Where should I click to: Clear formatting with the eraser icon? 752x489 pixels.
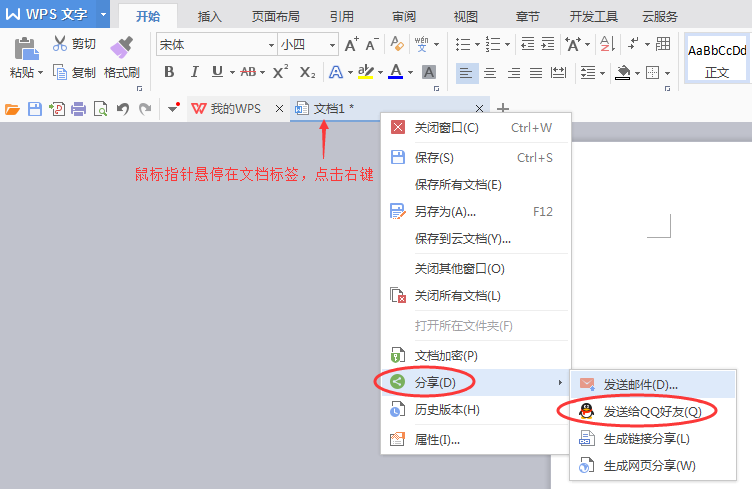pos(397,44)
